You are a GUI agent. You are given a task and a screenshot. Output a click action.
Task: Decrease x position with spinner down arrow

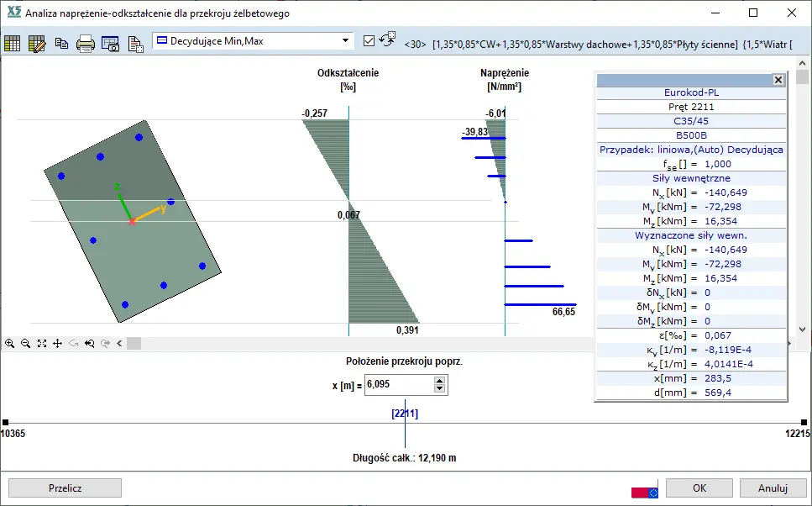point(438,388)
